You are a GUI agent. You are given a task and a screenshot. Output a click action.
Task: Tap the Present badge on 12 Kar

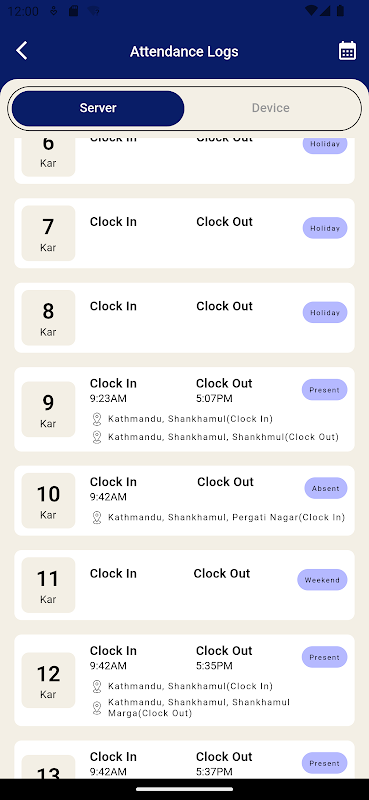click(x=325, y=657)
